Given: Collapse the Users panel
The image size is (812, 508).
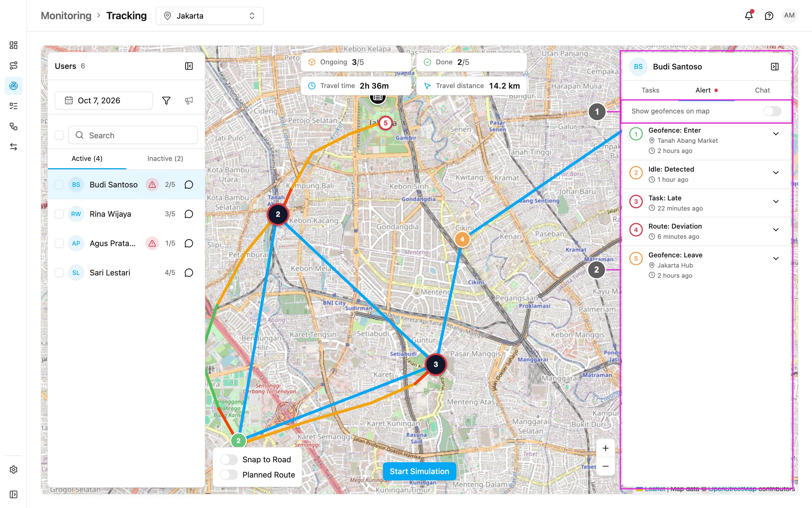Looking at the screenshot, I should pyautogui.click(x=189, y=66).
